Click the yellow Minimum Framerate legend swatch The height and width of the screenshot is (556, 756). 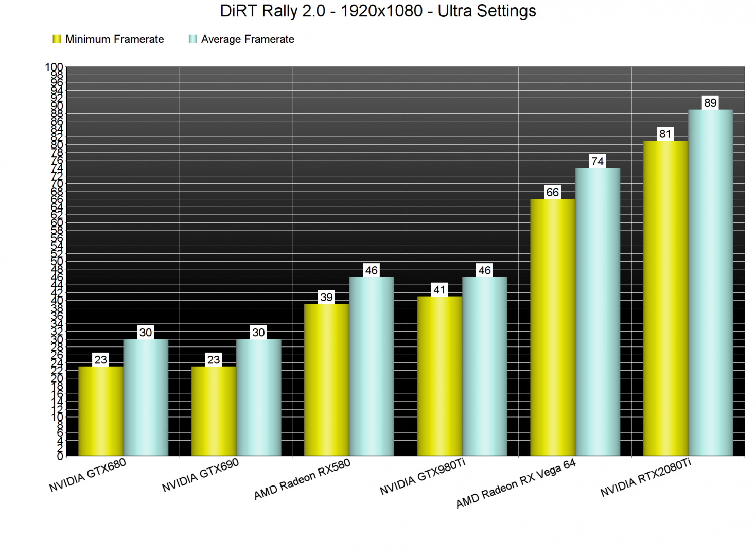pyautogui.click(x=57, y=39)
